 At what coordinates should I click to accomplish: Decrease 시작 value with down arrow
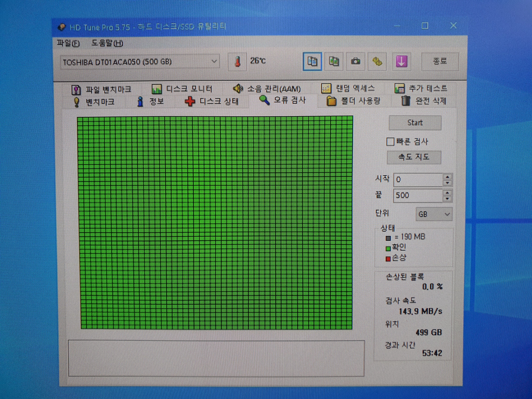coord(447,183)
